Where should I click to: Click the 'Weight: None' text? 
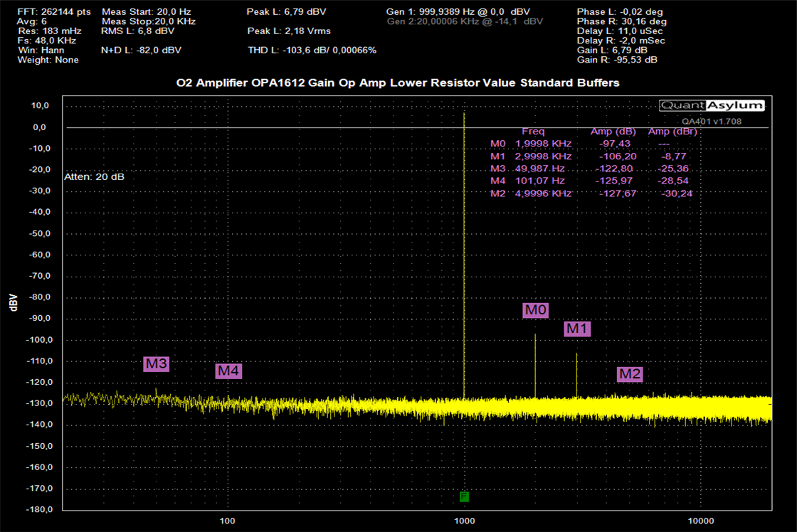pos(48,60)
